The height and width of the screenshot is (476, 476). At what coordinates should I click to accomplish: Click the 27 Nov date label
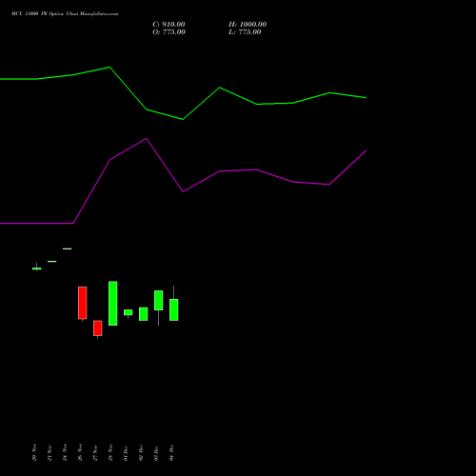click(95, 452)
